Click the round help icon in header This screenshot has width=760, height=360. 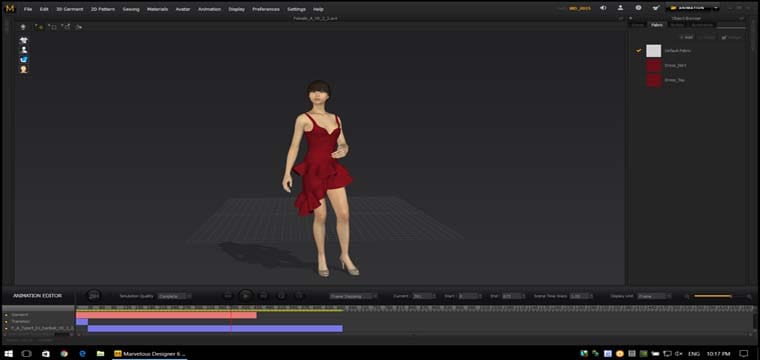tap(638, 8)
